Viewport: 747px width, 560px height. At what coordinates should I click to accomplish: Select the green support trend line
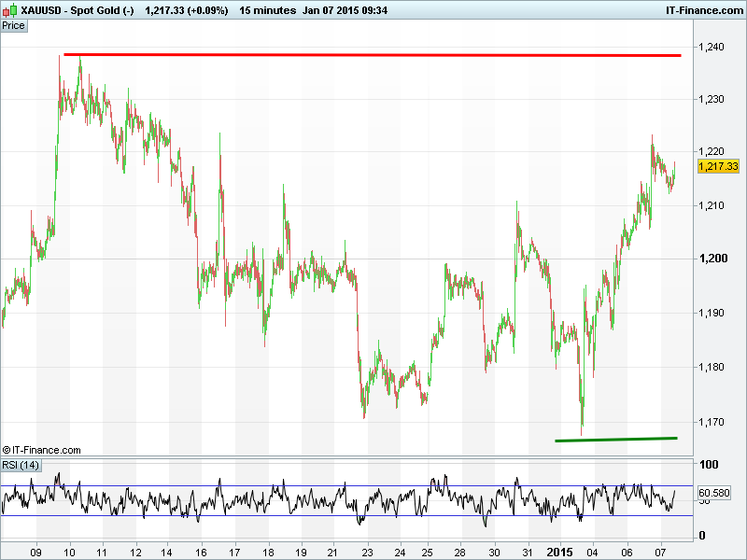pos(616,439)
